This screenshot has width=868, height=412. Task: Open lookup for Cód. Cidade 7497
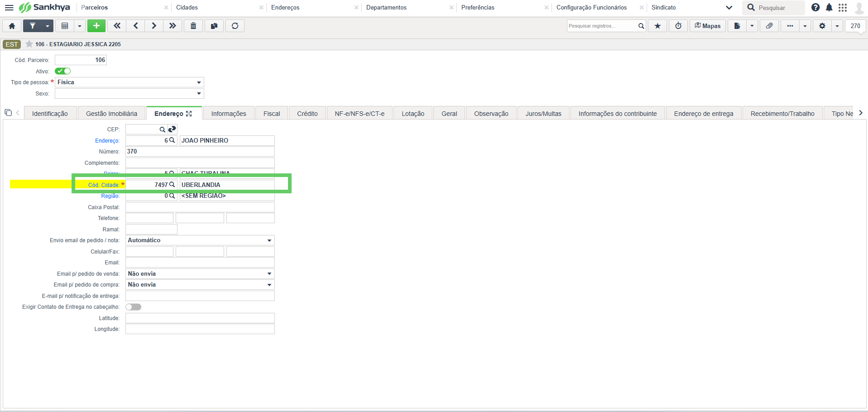click(x=172, y=185)
